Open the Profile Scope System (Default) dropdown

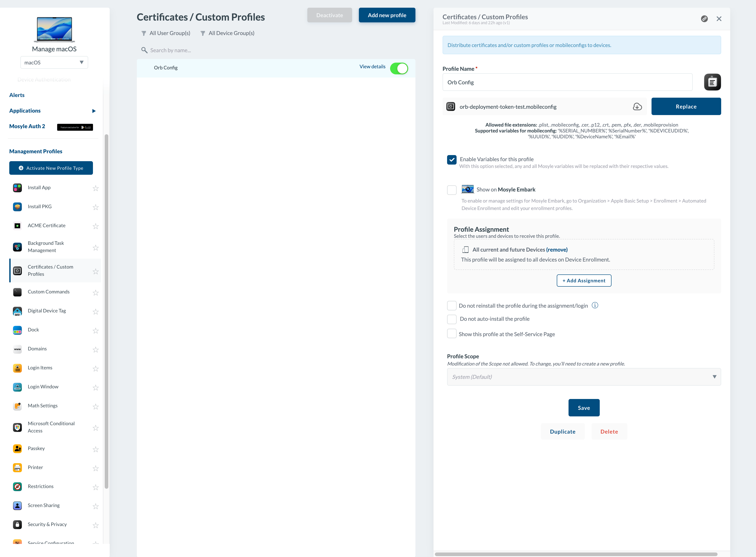tap(584, 377)
